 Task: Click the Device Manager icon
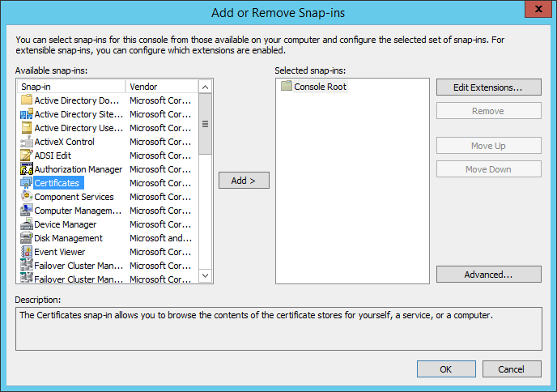[x=26, y=224]
